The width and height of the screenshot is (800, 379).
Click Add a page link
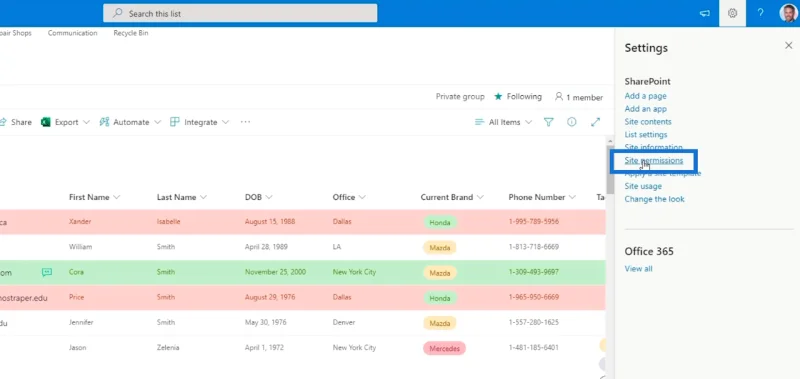[x=645, y=96]
